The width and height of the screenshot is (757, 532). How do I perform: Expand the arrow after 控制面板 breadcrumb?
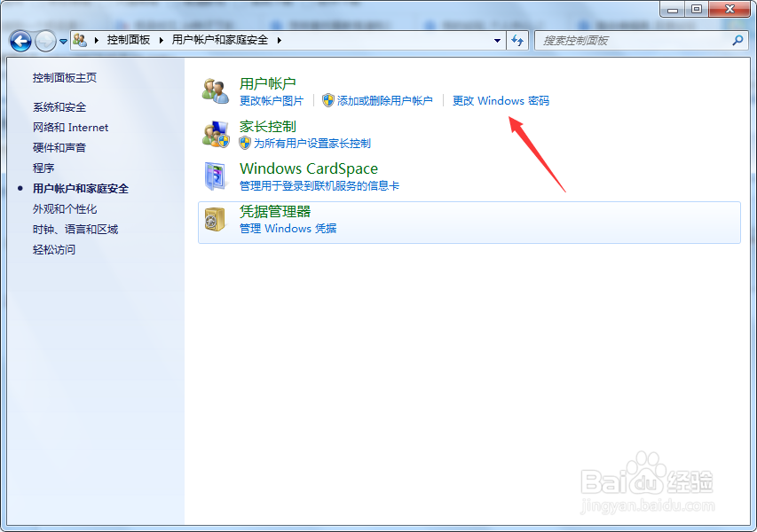[x=162, y=40]
